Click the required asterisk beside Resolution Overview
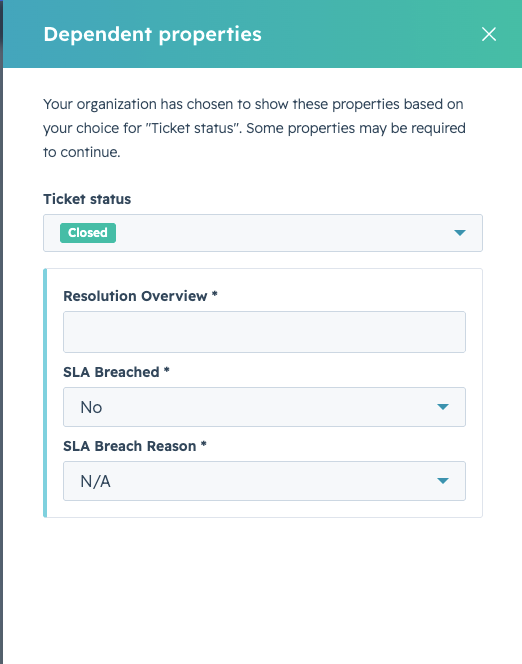This screenshot has width=522, height=664. [215, 294]
